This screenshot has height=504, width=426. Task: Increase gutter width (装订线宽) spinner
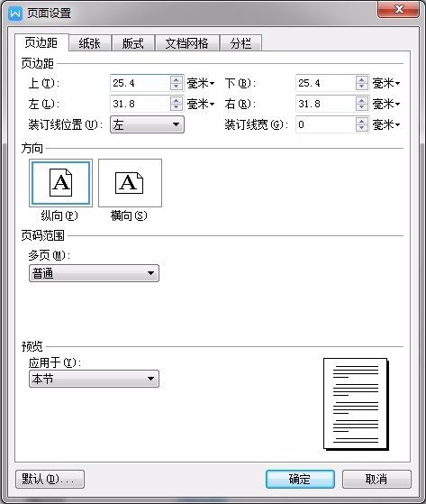pyautogui.click(x=362, y=121)
